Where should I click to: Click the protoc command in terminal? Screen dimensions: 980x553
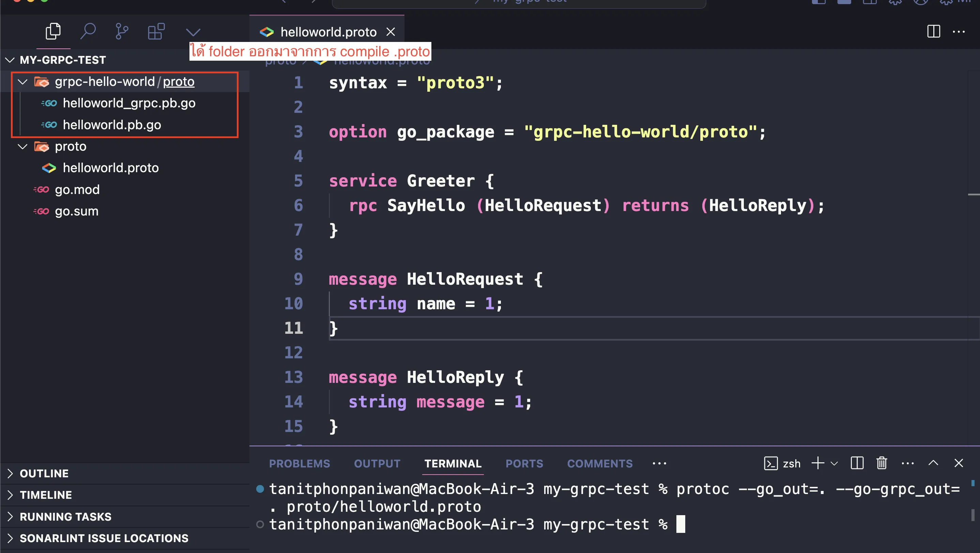coord(702,489)
